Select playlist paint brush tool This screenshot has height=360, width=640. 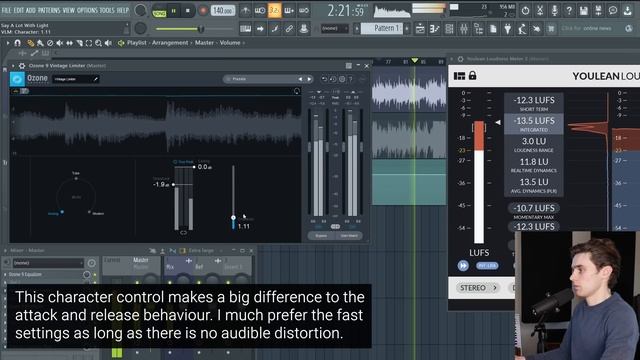40,43
